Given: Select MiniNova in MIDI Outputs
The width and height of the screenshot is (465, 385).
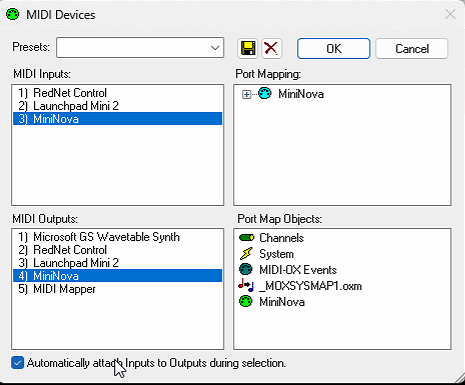Looking at the screenshot, I should coord(118,276).
